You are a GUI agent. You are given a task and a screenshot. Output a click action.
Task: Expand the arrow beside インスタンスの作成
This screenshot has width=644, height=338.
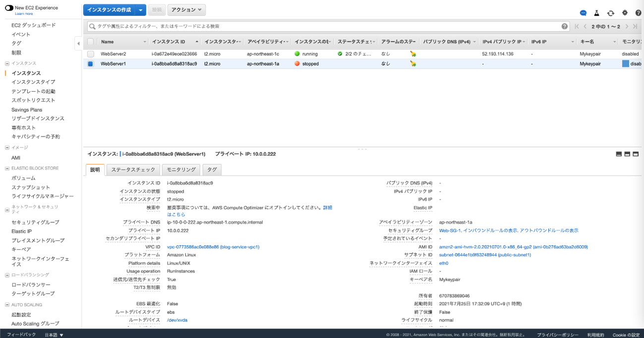click(141, 10)
